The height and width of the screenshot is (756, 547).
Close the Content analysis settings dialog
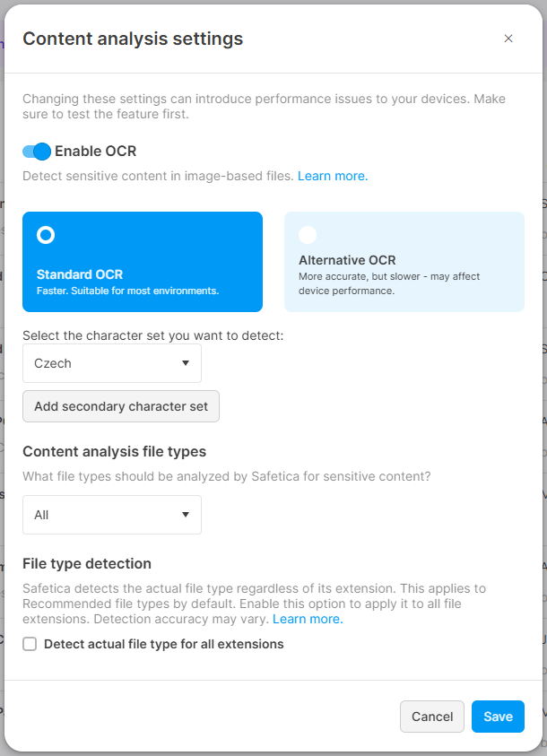point(508,39)
